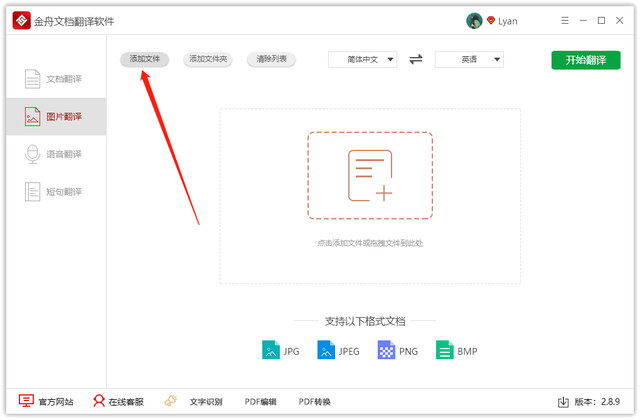
Task: Click the JPG format label
Action: 291,351
